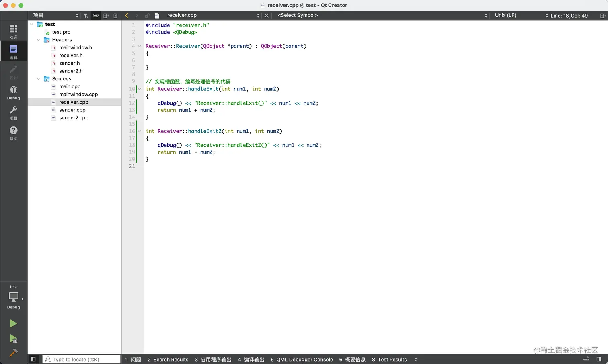Split the project sidebar pane

[x=106, y=16]
